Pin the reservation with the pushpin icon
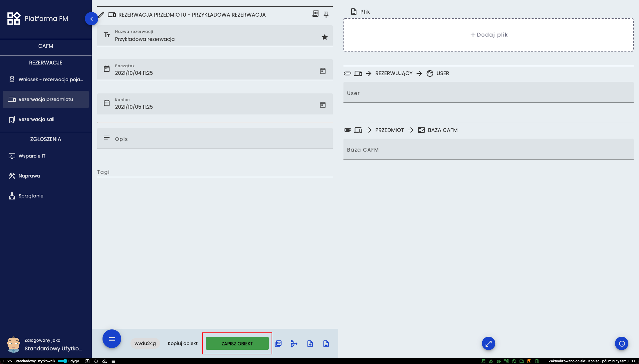Image resolution: width=639 pixels, height=364 pixels. pyautogui.click(x=326, y=15)
